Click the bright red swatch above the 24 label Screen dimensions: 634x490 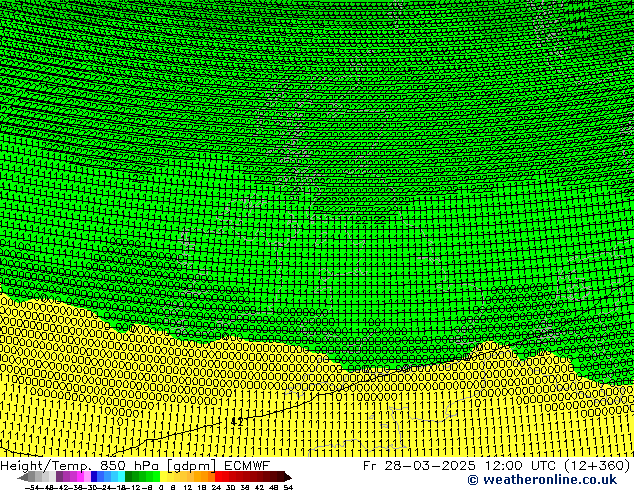[x=218, y=476]
